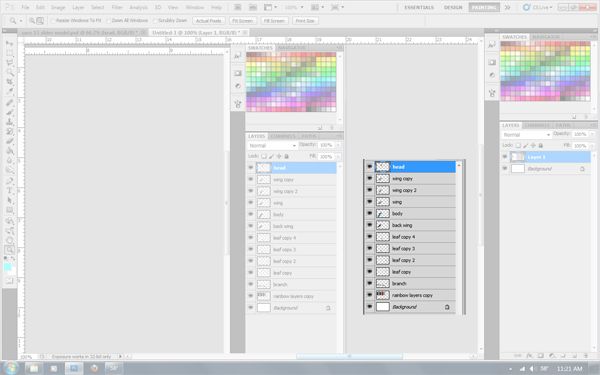Select the Blur tool
This screenshot has height=375, width=600.
(x=9, y=161)
